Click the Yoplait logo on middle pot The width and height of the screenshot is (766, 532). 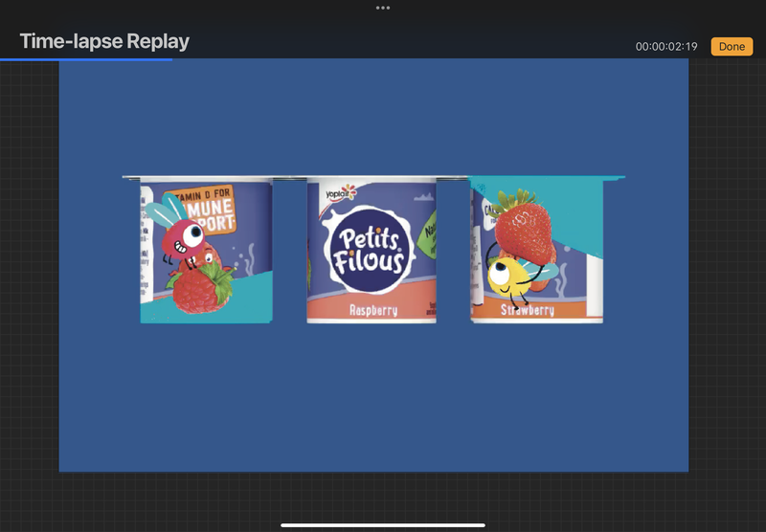pyautogui.click(x=340, y=193)
